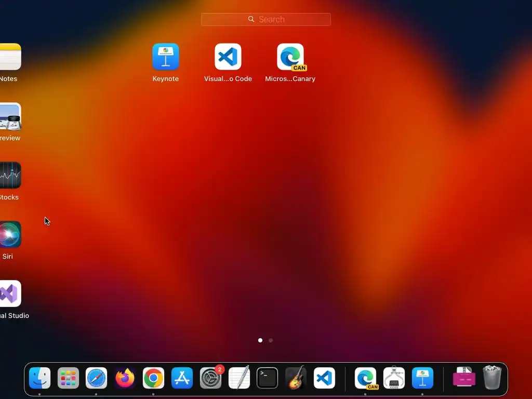Open Trash in the Dock
The width and height of the screenshot is (532, 399).
click(492, 377)
